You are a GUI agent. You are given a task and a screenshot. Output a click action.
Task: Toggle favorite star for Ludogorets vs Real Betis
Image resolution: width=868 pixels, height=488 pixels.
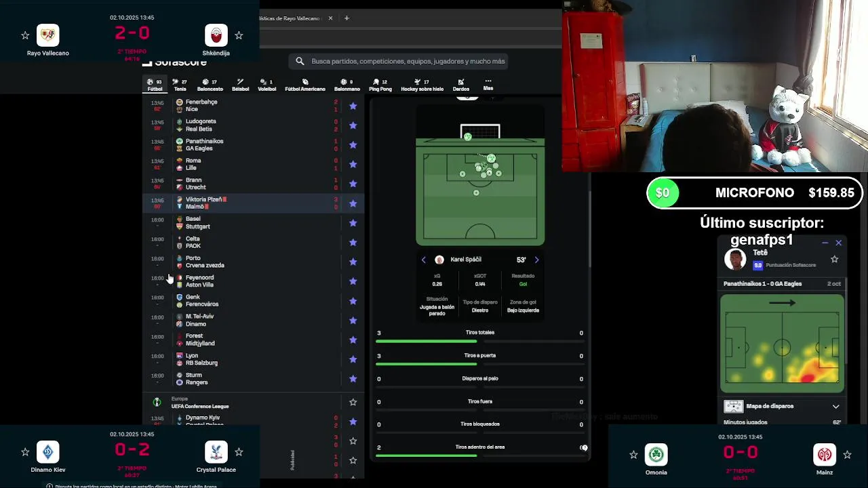(x=353, y=125)
